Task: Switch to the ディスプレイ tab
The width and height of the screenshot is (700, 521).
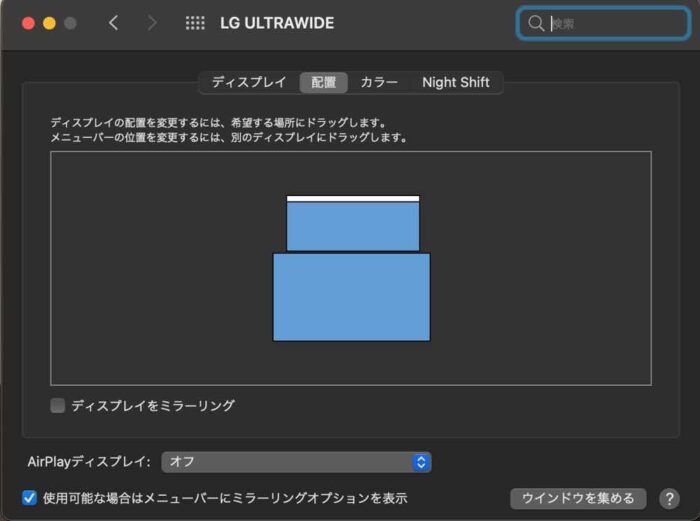Action: point(248,82)
